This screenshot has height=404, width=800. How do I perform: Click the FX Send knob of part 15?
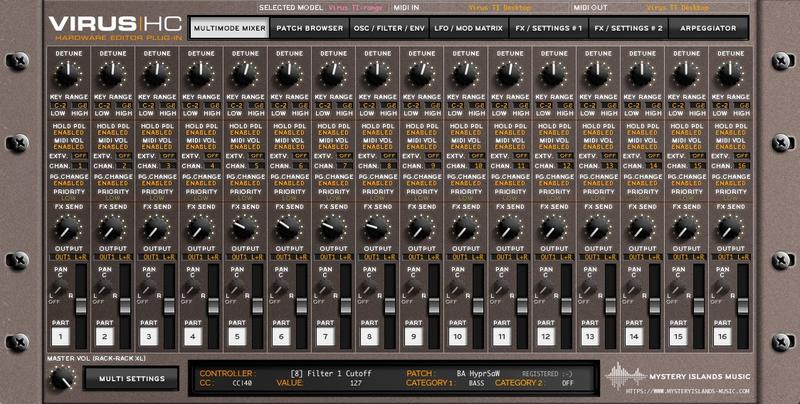[x=685, y=228]
